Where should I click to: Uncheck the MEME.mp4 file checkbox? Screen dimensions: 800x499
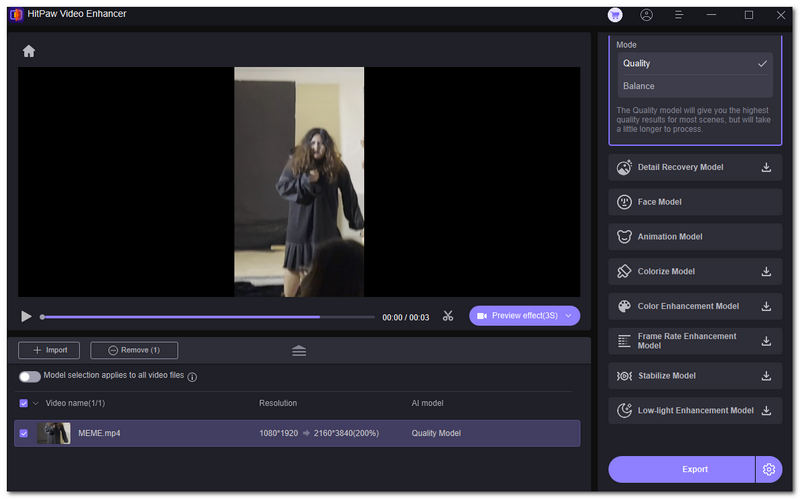(24, 433)
